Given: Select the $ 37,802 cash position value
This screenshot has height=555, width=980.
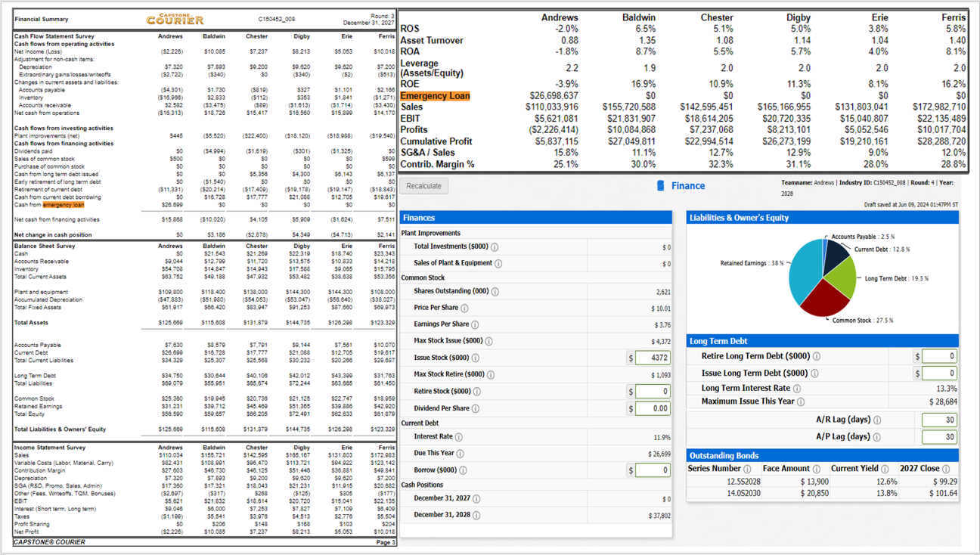Looking at the screenshot, I should [x=658, y=516].
